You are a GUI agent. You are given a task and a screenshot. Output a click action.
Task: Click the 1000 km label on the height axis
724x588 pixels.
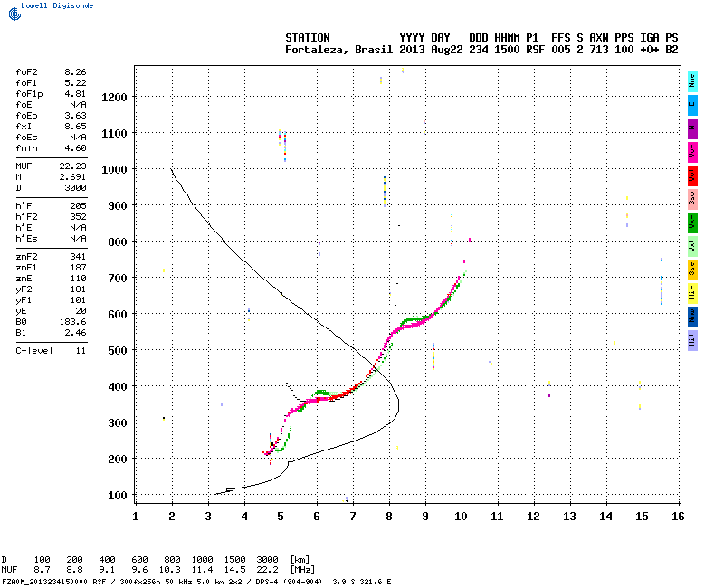[x=114, y=169]
